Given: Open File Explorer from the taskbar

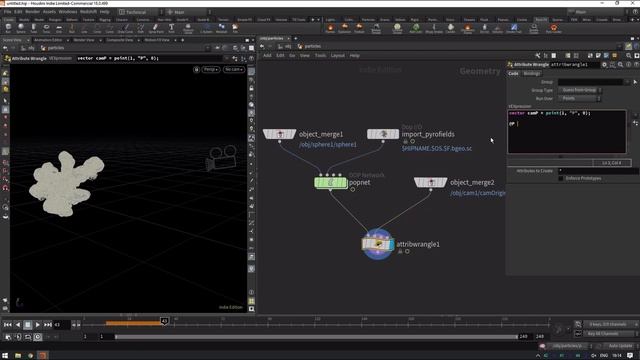Looking at the screenshot, I should click(18, 356).
